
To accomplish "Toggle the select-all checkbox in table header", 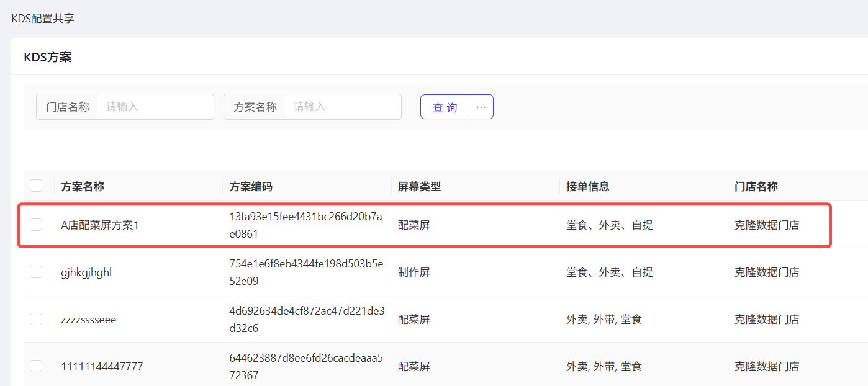I will click(36, 186).
